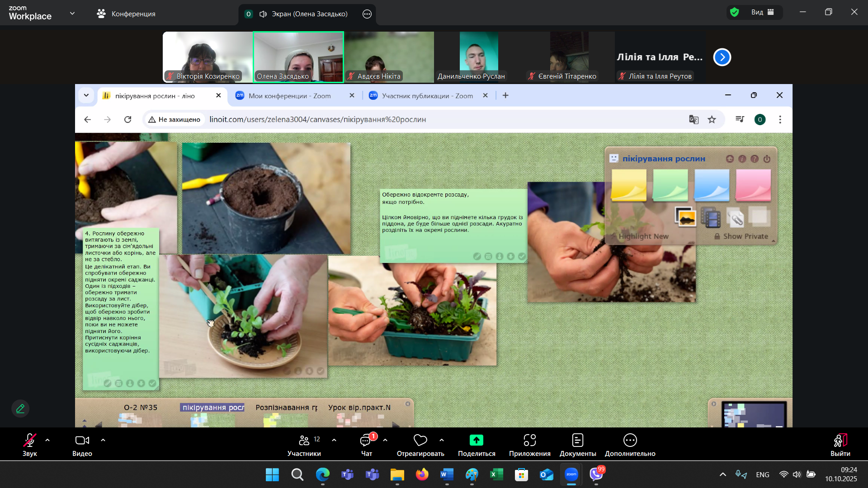Pick the yellow sticky note

click(x=628, y=185)
